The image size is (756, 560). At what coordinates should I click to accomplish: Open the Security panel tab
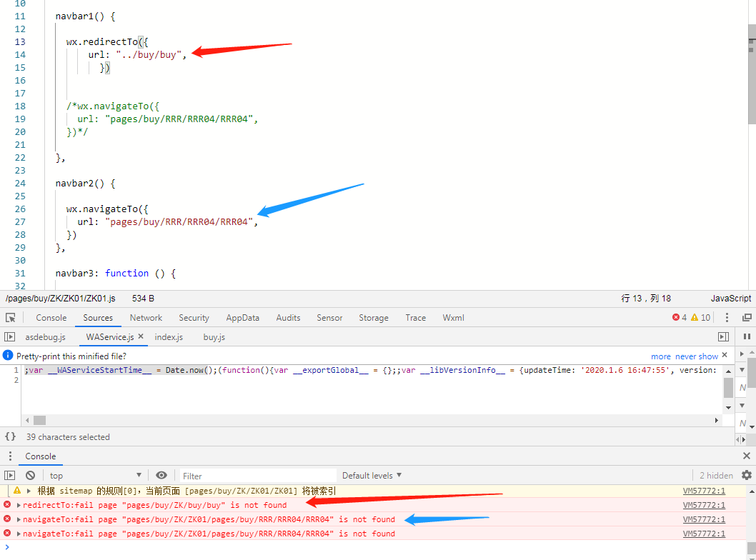[194, 318]
